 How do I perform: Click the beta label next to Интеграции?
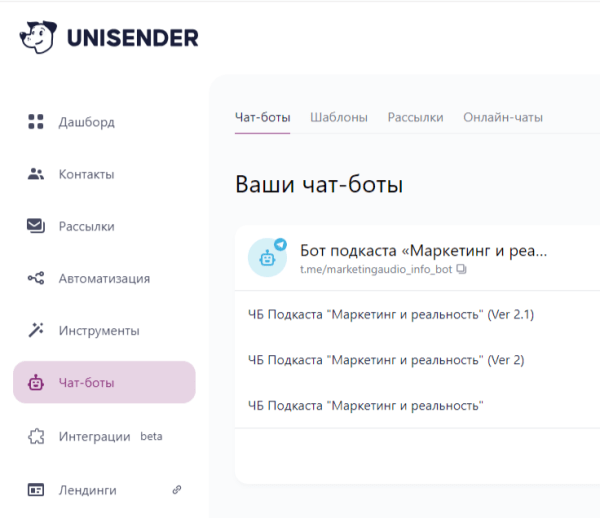click(x=151, y=437)
